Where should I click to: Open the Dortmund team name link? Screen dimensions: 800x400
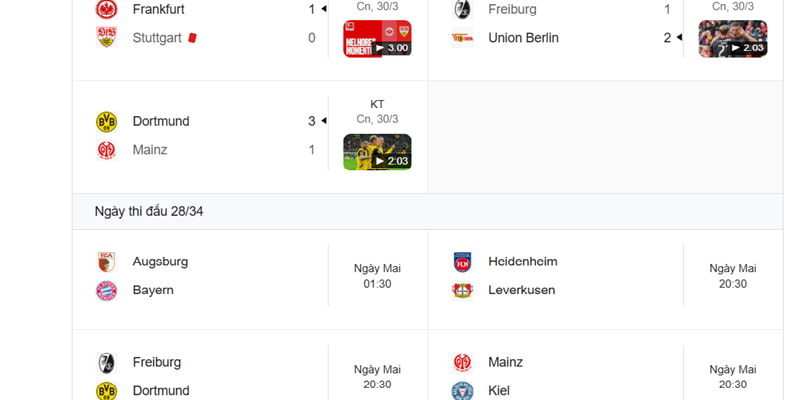pos(161,121)
